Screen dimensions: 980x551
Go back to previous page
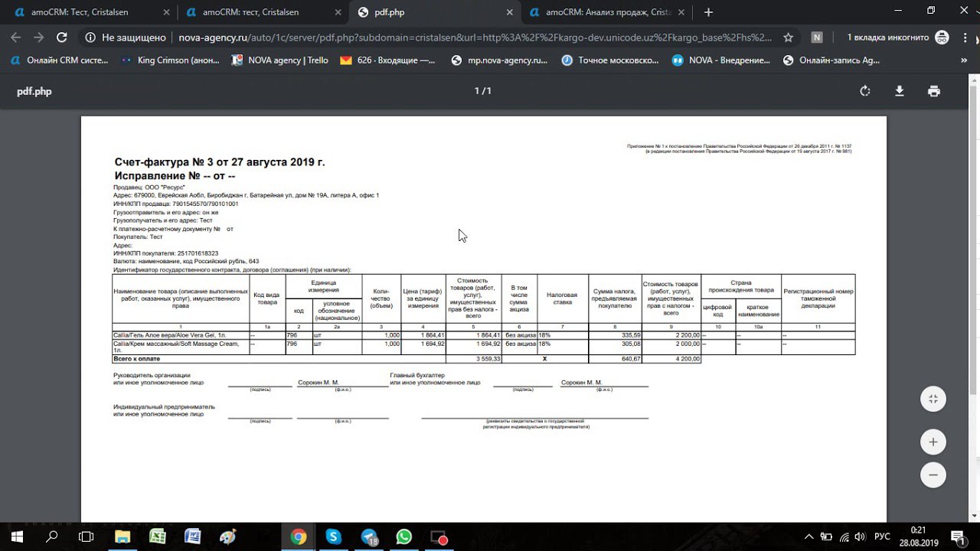click(x=16, y=37)
